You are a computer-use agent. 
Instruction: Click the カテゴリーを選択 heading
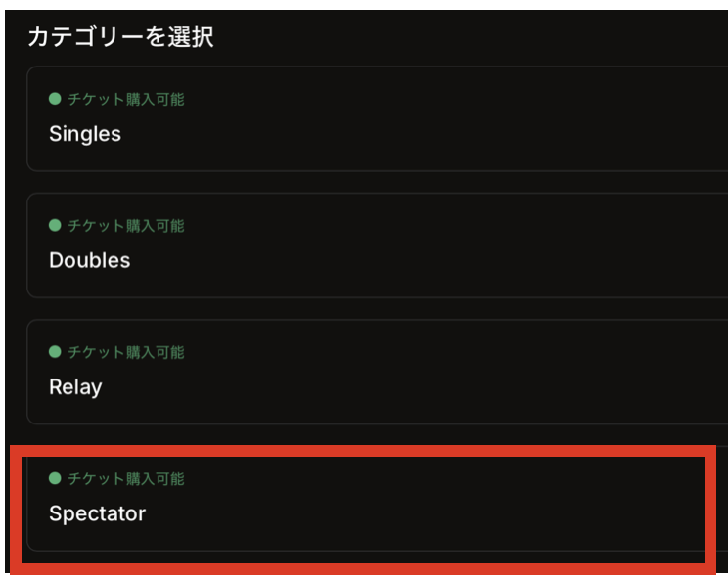click(120, 37)
